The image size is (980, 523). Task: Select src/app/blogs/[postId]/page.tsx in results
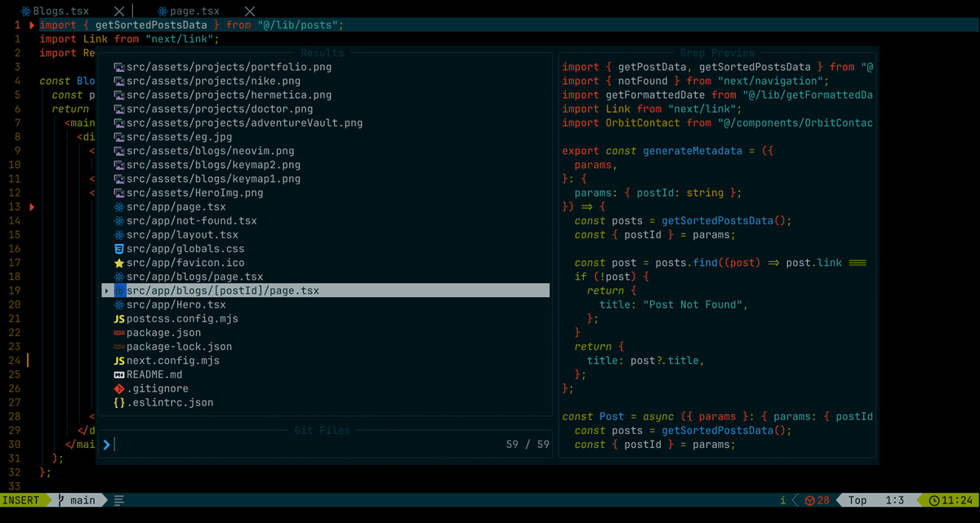(325, 290)
